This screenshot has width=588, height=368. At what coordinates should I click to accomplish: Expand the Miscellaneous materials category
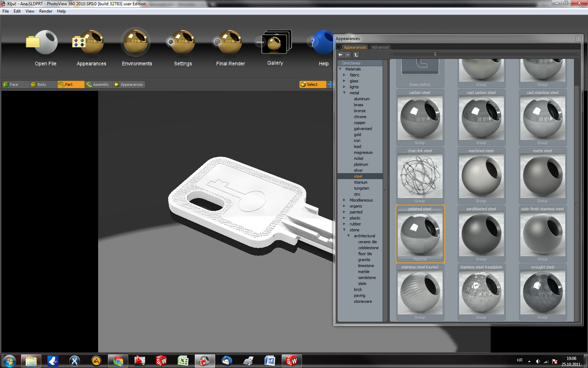coord(344,200)
